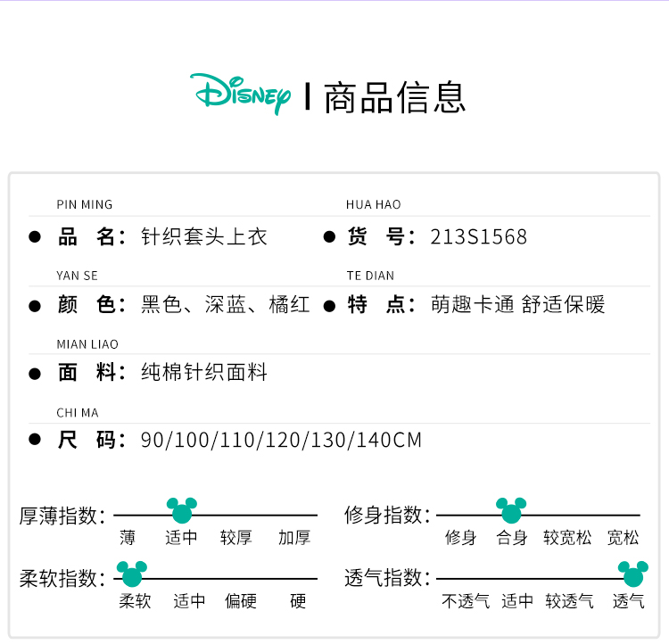
Task: Click the 柔软 option under softness scale
Action: pos(136,601)
